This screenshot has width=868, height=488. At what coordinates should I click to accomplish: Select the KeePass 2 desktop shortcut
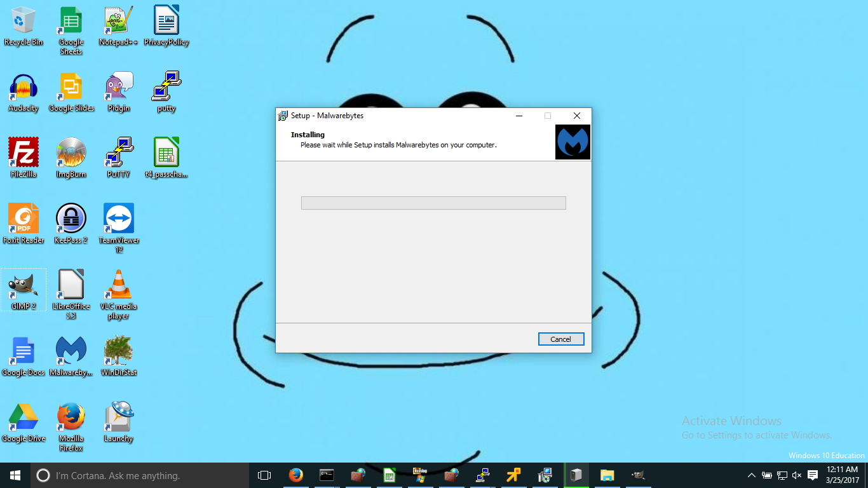pos(71,224)
